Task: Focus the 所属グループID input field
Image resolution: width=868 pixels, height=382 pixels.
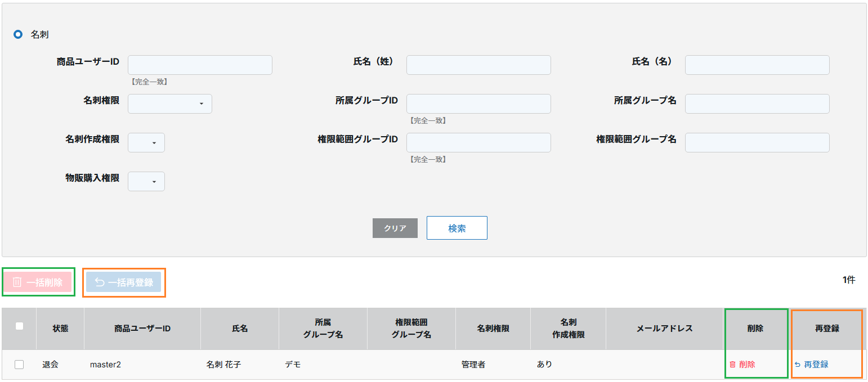Action: [478, 104]
